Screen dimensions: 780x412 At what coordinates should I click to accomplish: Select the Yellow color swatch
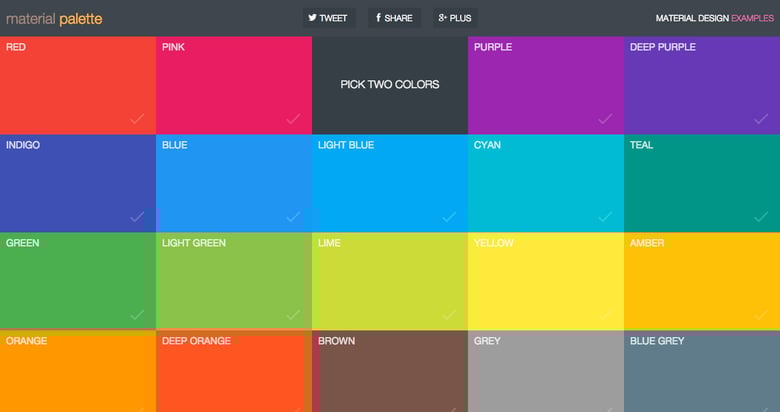[546, 281]
